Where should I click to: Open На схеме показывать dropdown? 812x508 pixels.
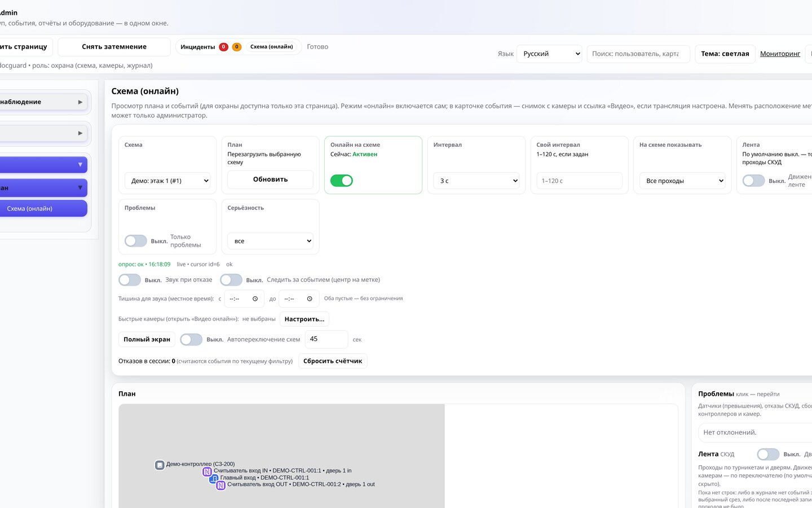(682, 181)
